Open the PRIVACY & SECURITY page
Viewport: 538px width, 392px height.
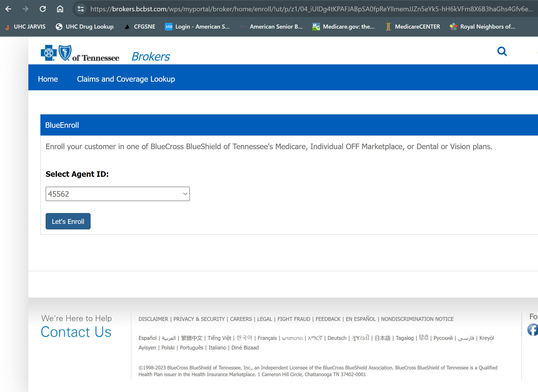coord(199,319)
